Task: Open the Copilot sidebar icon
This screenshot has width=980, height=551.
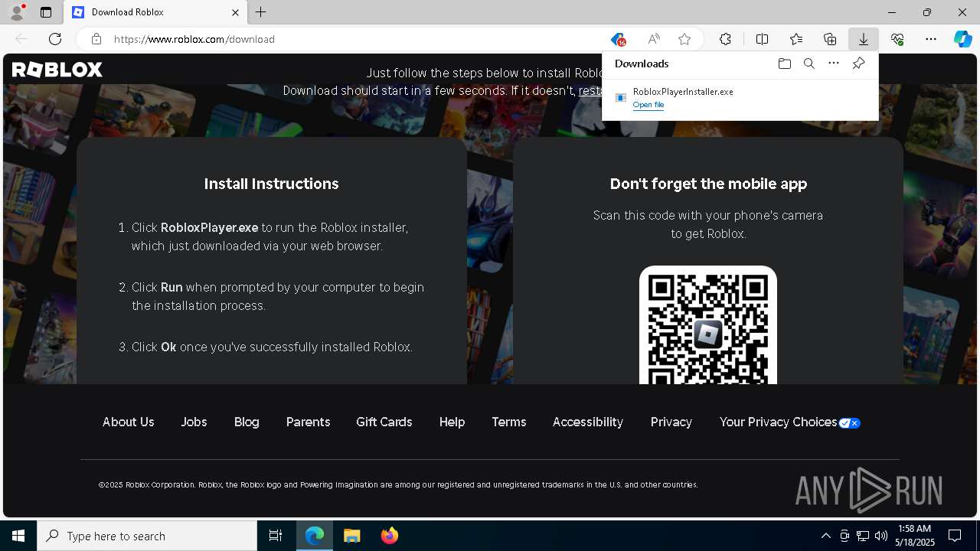Action: point(962,39)
